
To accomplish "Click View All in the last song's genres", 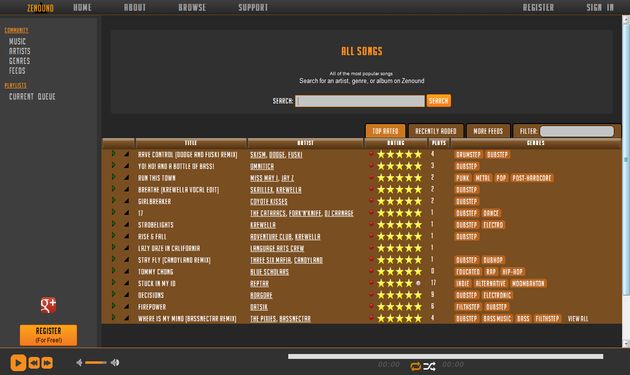I will [x=578, y=319].
